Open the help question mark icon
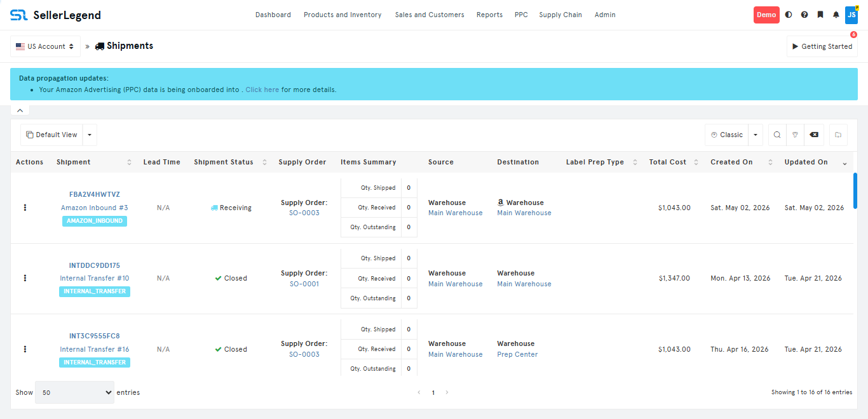The image size is (868, 419). (804, 15)
